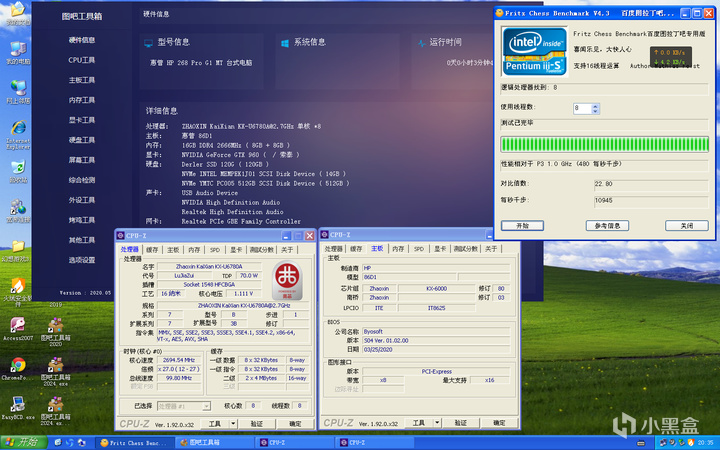
Task: Switch to 内存 tab in left CPU-Z window
Action: point(194,250)
